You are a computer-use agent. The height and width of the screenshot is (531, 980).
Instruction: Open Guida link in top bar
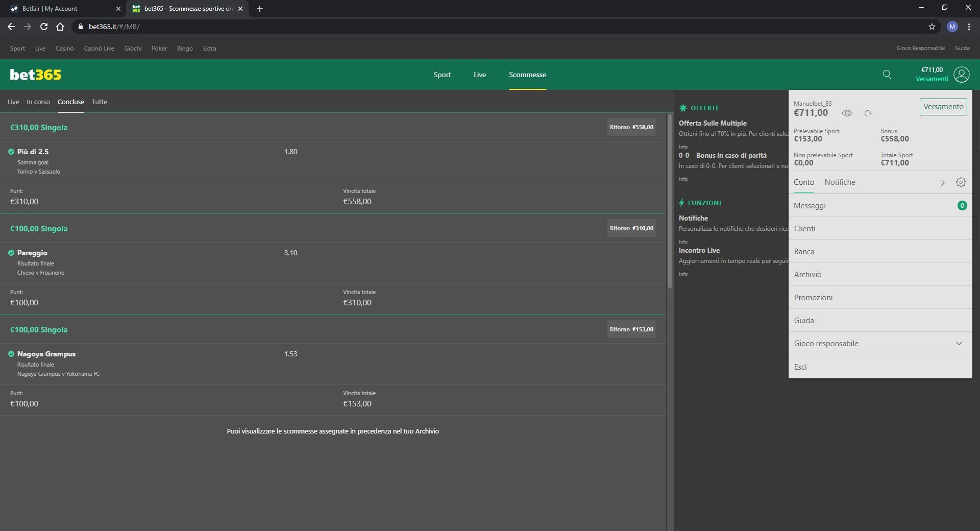point(962,48)
